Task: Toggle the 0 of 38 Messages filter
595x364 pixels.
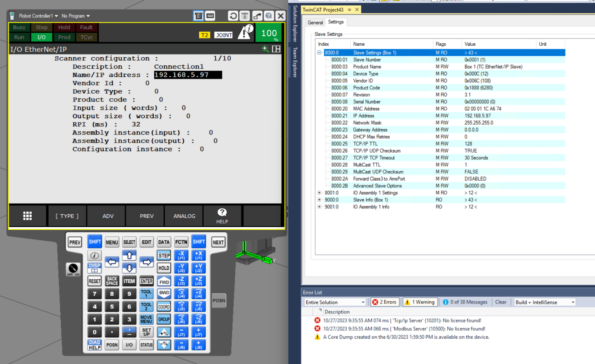Action: point(465,302)
